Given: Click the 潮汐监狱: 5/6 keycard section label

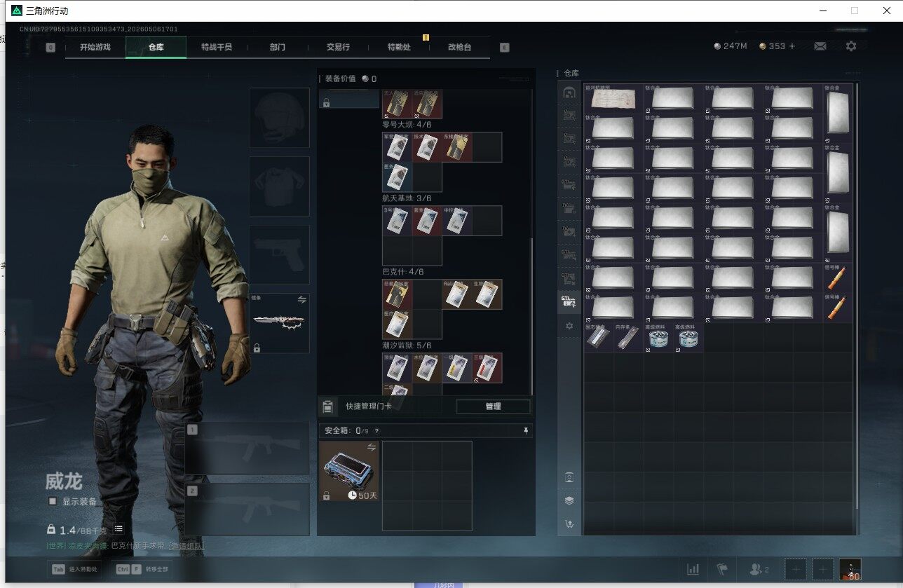Looking at the screenshot, I should 407,346.
